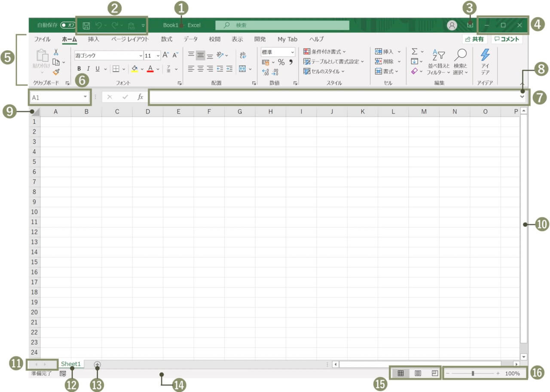Image resolution: width=550 pixels, height=392 pixels.
Task: Customize quick access toolbar dropdown arrow
Action: (143, 26)
